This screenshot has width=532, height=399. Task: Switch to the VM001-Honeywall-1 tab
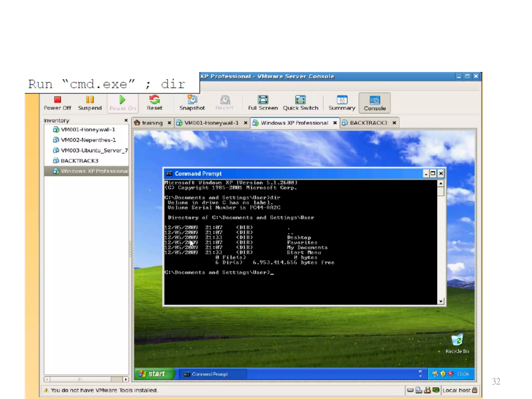point(211,123)
